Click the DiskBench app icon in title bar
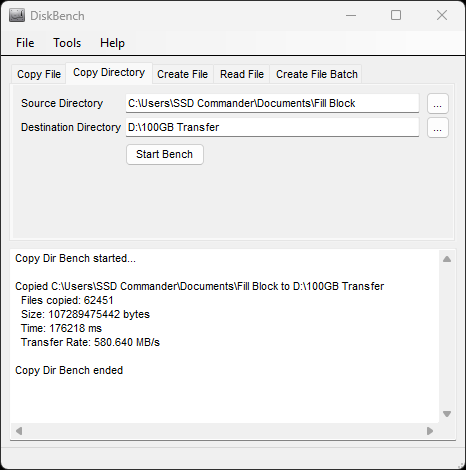 17,16
